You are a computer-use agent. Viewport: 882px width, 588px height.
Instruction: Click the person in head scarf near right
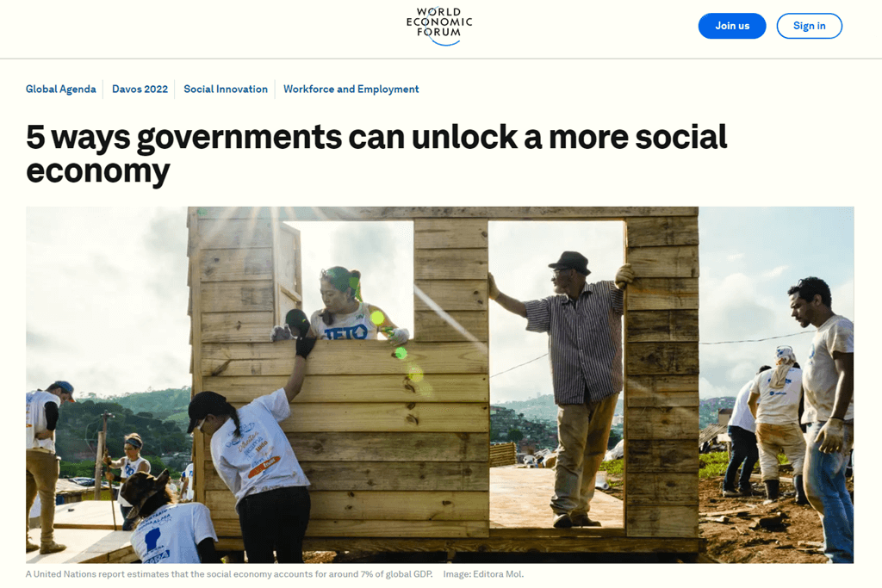click(x=779, y=422)
